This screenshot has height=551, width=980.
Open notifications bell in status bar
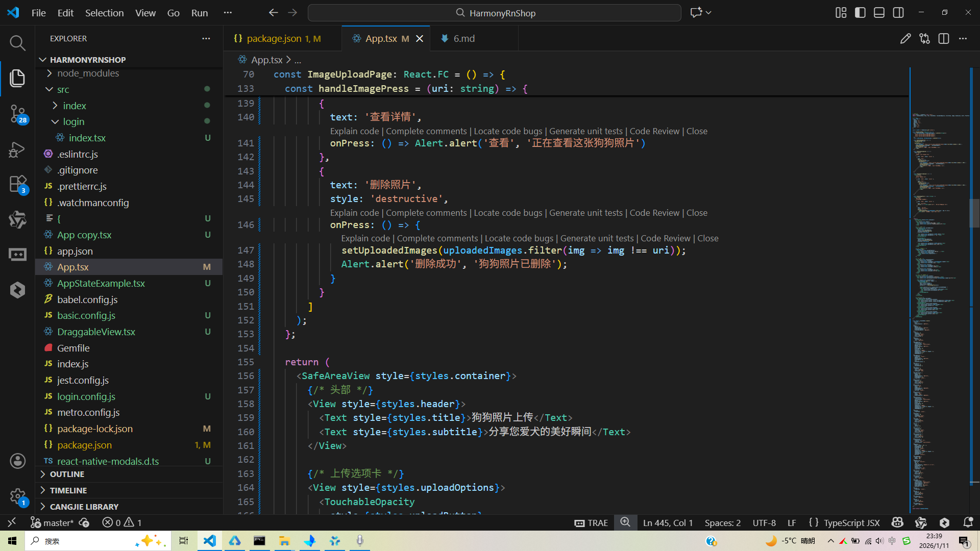click(968, 522)
